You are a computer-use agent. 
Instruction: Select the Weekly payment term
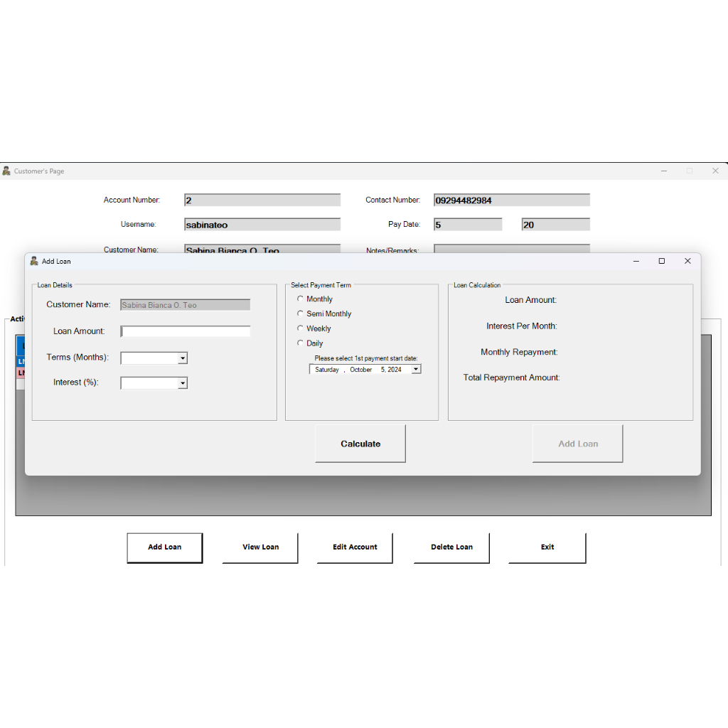pos(300,328)
